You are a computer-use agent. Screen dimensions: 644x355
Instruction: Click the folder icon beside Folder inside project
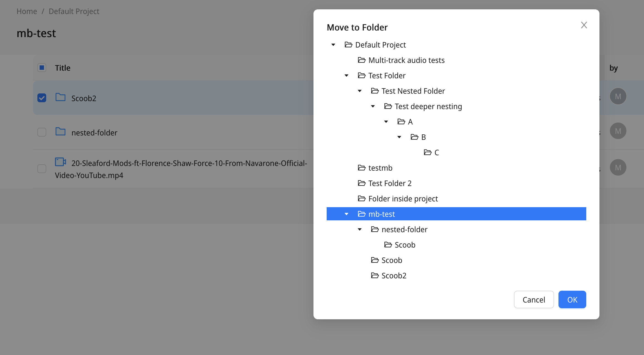[x=362, y=198]
